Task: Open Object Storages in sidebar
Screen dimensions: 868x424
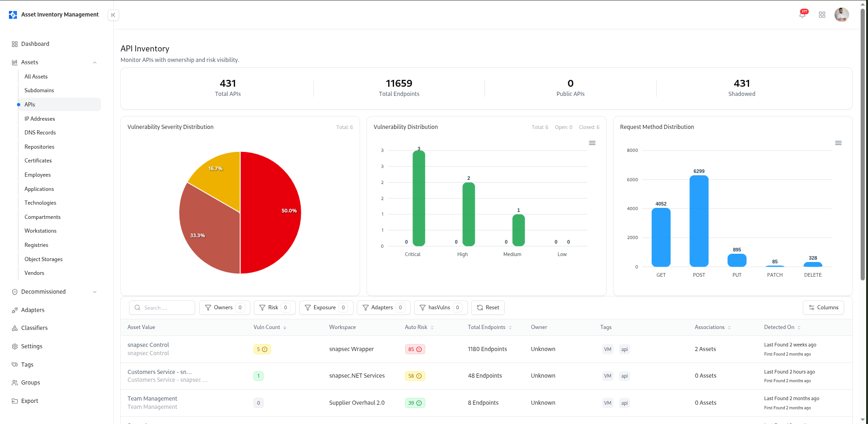Action: 43,259
